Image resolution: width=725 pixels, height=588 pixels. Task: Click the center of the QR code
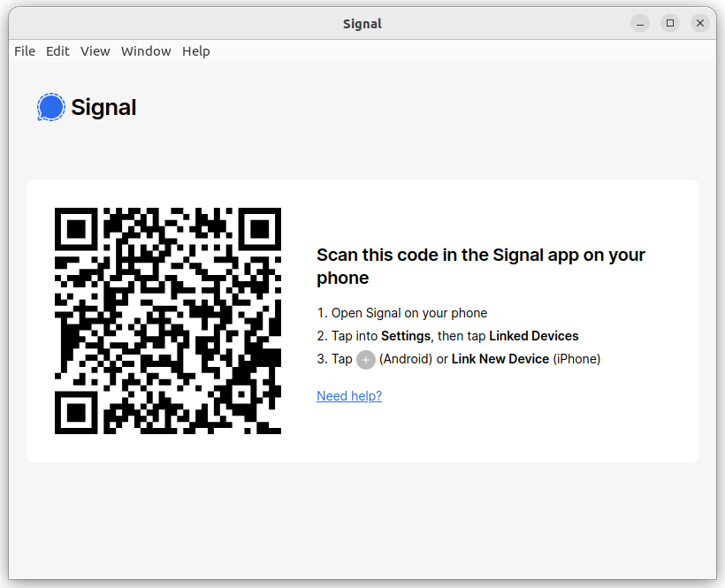pos(168,321)
